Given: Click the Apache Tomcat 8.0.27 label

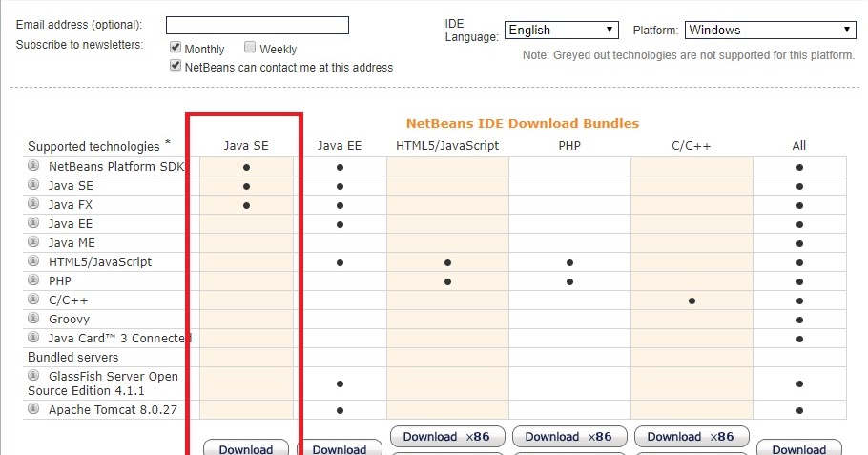Looking at the screenshot, I should pyautogui.click(x=113, y=410).
